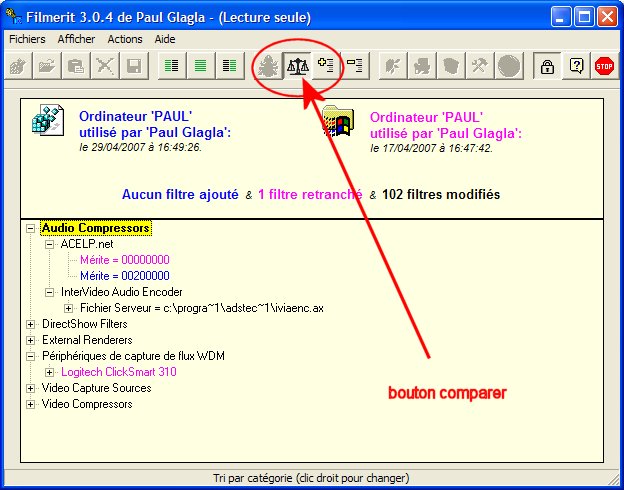Click greyed-out icon immediately left of hammer icon

click(450, 66)
